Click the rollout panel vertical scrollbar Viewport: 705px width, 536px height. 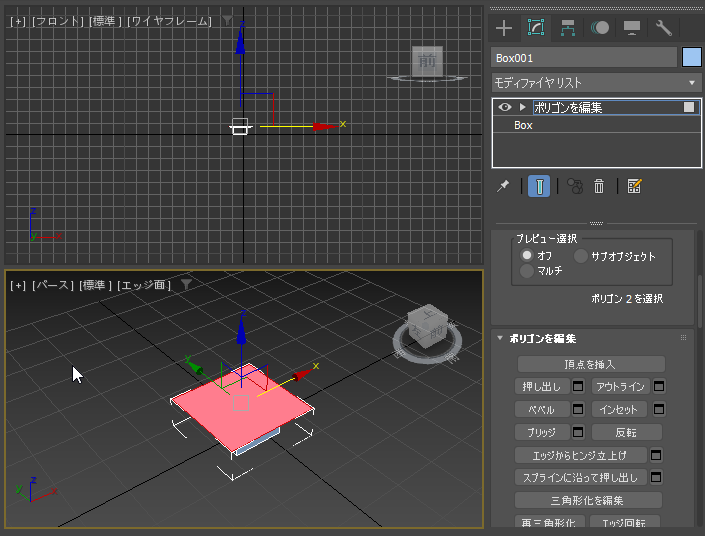coord(700,300)
